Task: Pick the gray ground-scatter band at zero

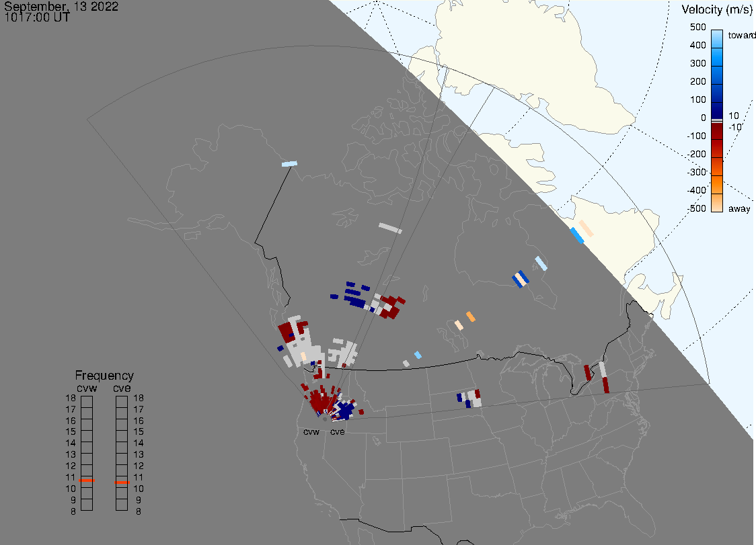Action: pos(717,121)
